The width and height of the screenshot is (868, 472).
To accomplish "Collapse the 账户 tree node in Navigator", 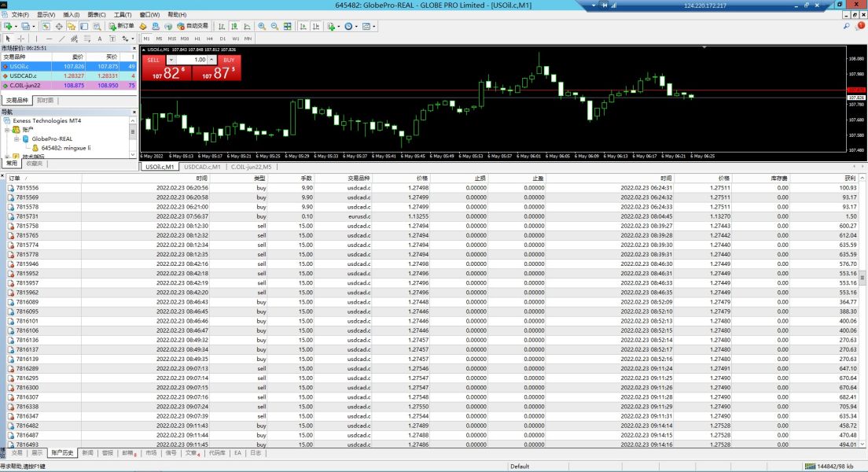I will pyautogui.click(x=7, y=129).
